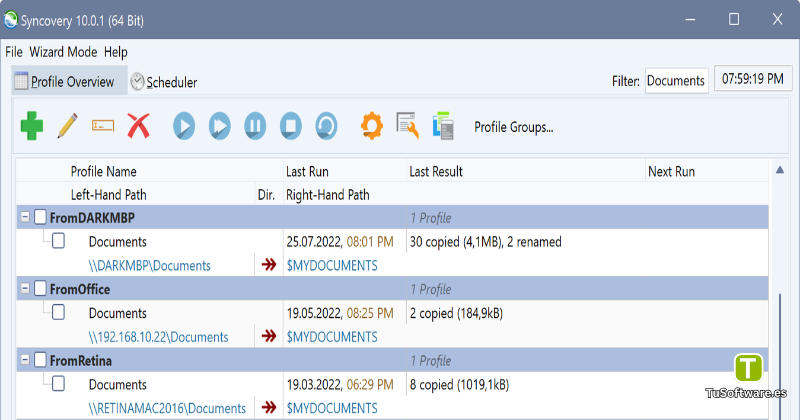
Task: Edit profile using the pencil icon
Action: (67, 126)
